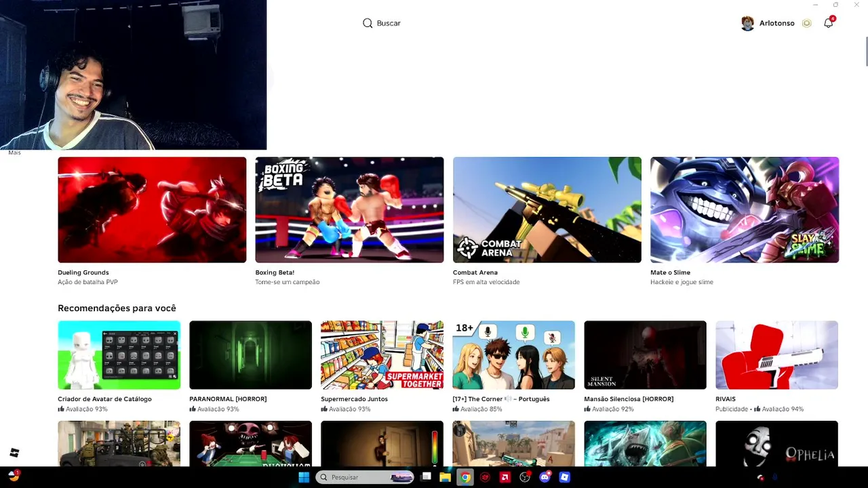Screen dimensions: 868x488
Task: Open the Combat Arena banner image
Action: coord(547,209)
